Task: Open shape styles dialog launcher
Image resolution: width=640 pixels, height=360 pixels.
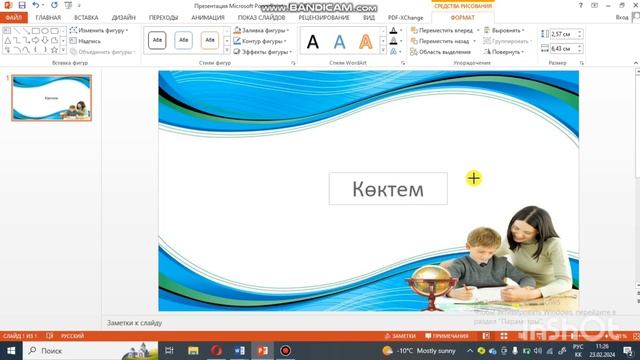Action: (x=293, y=63)
